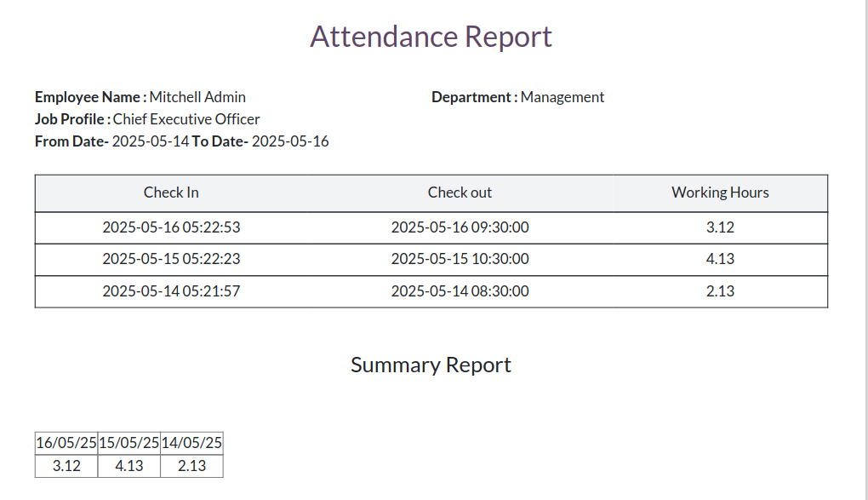
Task: Click the From Date 2025-05-14 value
Action: pos(150,141)
